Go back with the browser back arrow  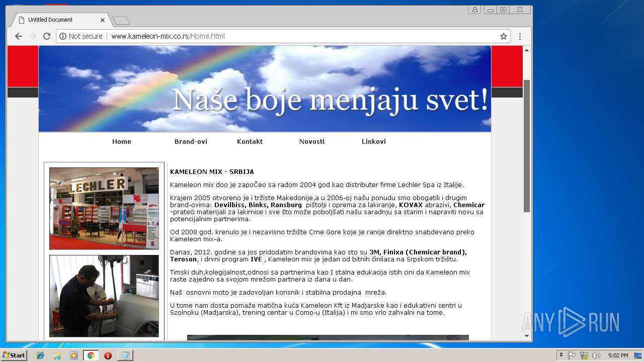pos(19,36)
